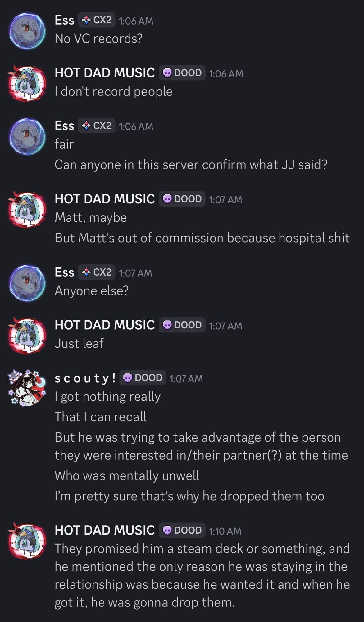Tap the "Can anyone in this server confirm" message
The height and width of the screenshot is (622, 364).
(x=191, y=165)
